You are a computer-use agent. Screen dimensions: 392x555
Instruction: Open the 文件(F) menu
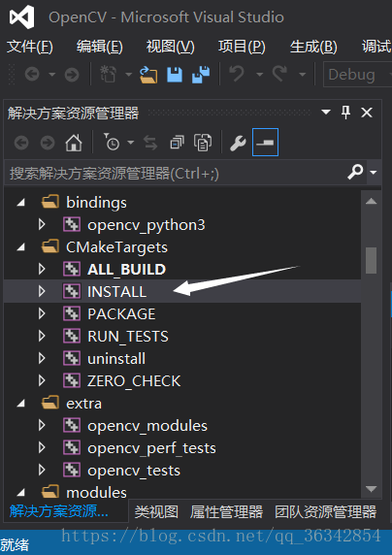tap(30, 47)
